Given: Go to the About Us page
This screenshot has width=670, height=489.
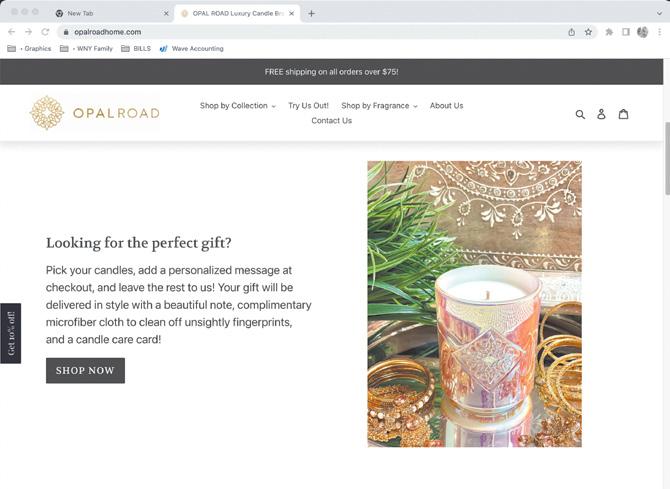Looking at the screenshot, I should (446, 106).
